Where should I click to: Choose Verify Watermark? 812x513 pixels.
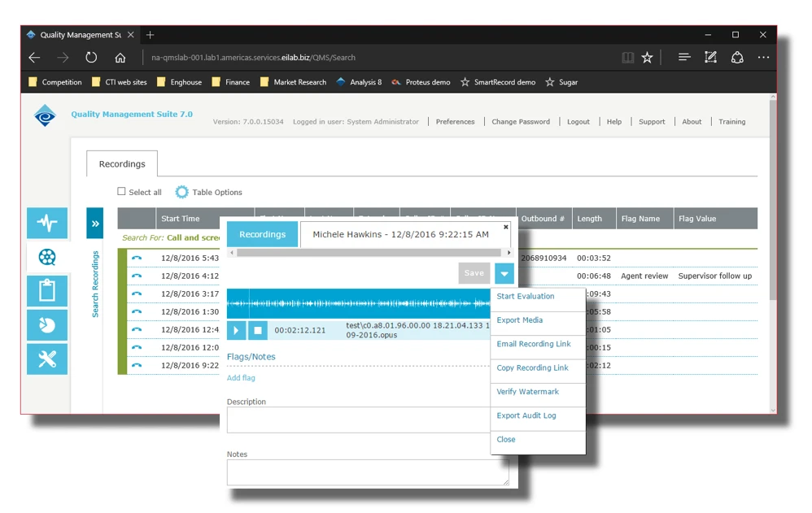coord(528,391)
